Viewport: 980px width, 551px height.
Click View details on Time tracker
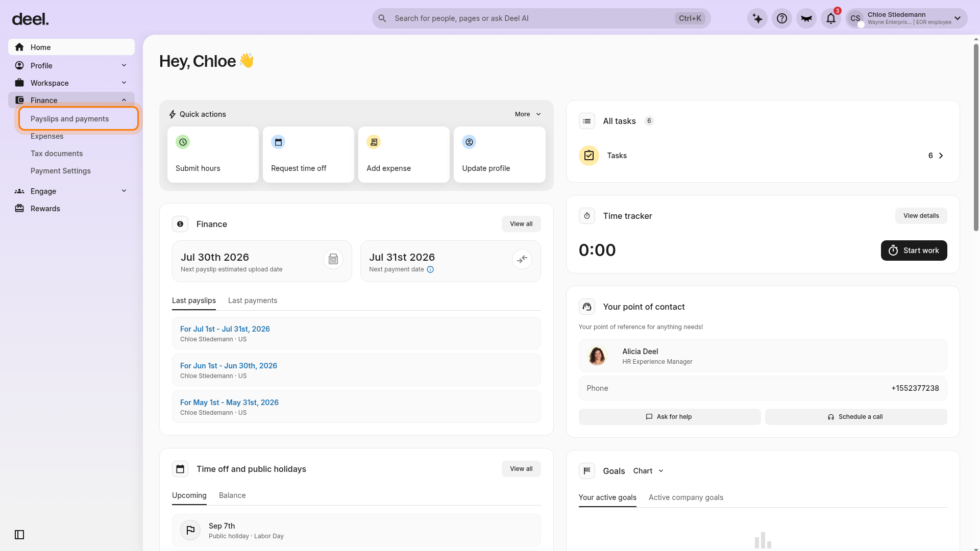[921, 216]
